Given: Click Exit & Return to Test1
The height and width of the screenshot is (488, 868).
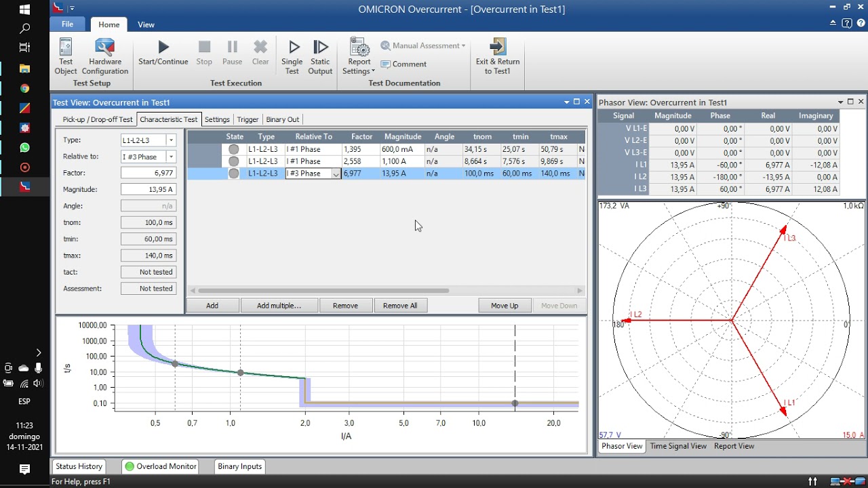Looking at the screenshot, I should pyautogui.click(x=498, y=56).
